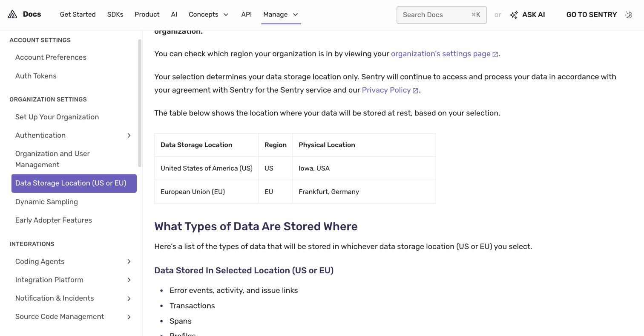
Task: Open external link icon after organization's settings page
Action: pos(495,54)
